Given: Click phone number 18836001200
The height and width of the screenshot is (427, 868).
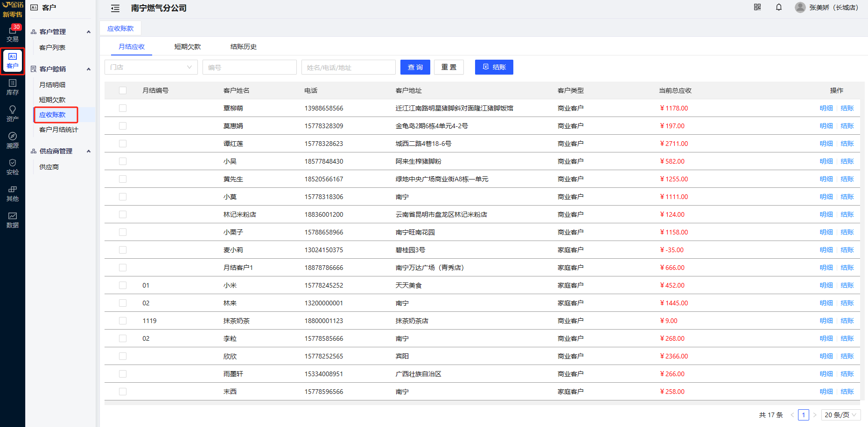Looking at the screenshot, I should (324, 214).
